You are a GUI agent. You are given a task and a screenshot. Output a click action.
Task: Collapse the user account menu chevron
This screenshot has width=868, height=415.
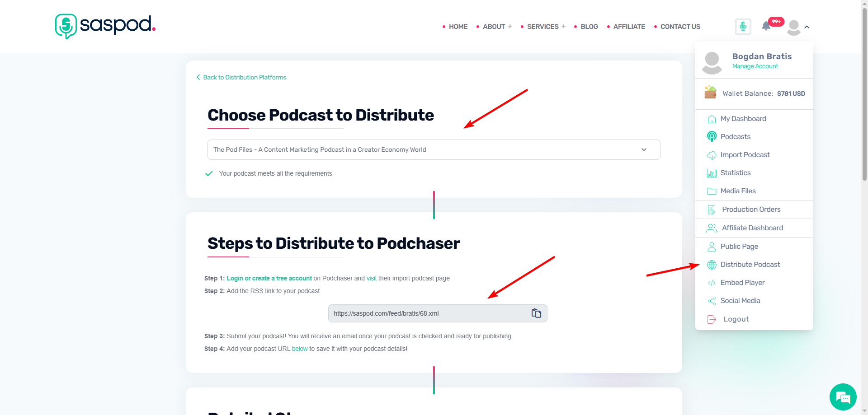[x=807, y=27]
